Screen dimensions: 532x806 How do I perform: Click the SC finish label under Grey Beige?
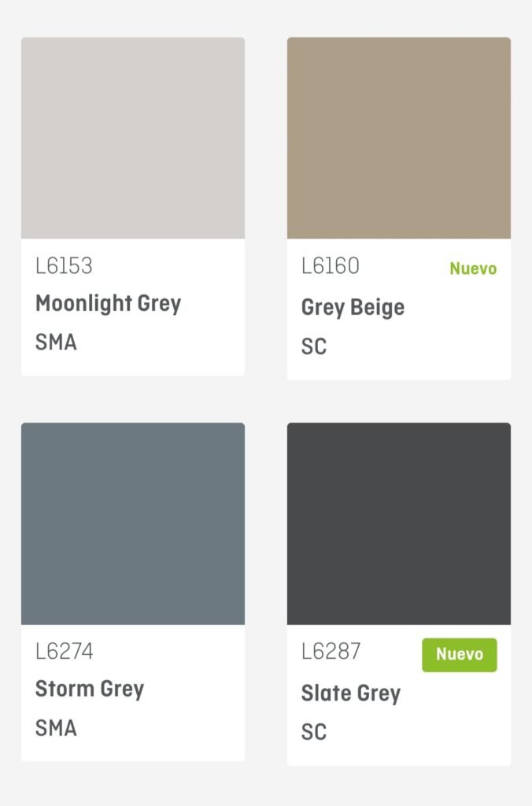point(314,346)
